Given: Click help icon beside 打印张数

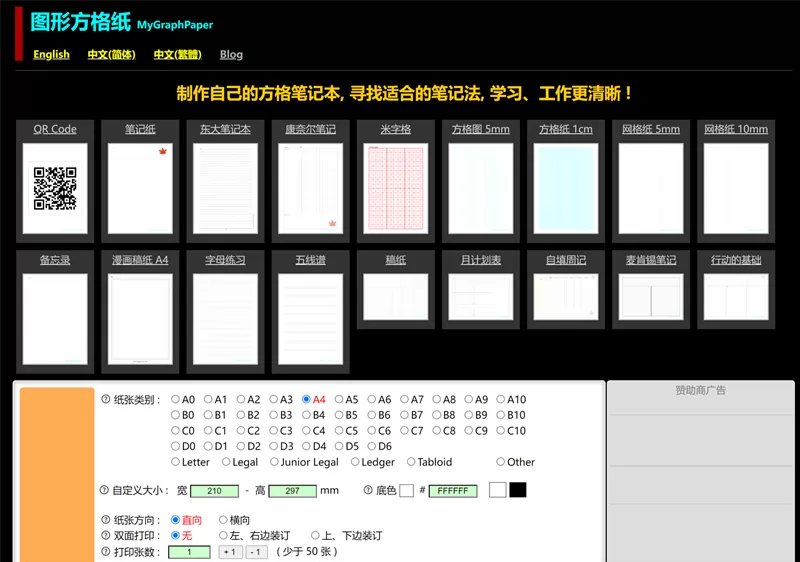Looking at the screenshot, I should pyautogui.click(x=106, y=552).
